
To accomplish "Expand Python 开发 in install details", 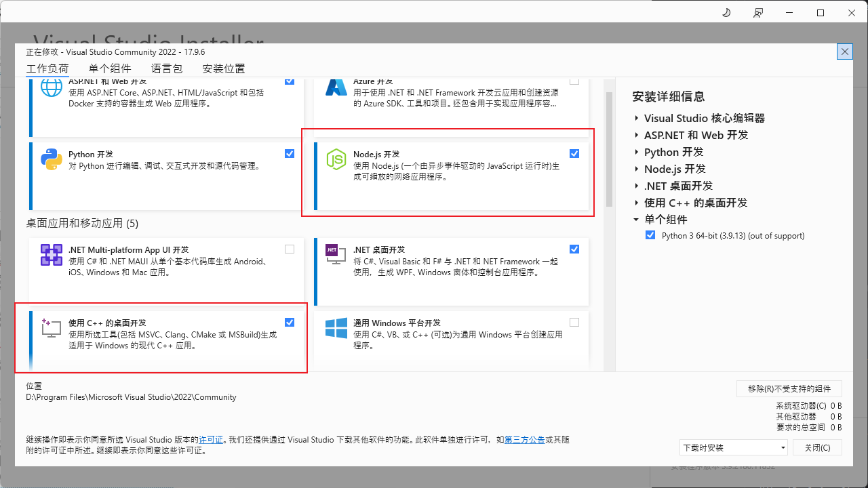I will [637, 152].
